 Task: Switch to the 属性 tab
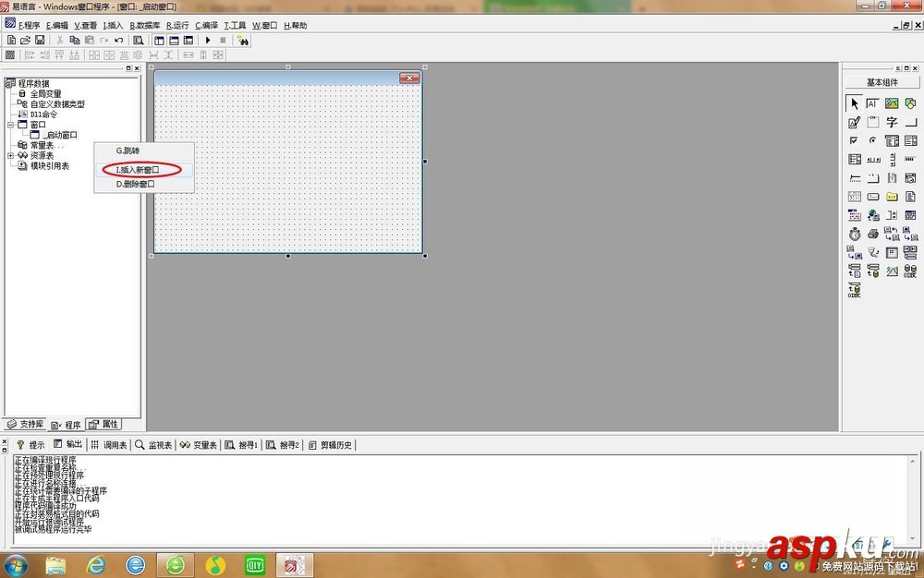coord(103,424)
